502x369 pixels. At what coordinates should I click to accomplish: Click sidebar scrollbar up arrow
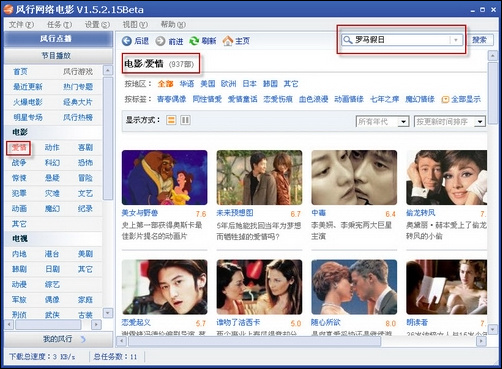[108, 70]
